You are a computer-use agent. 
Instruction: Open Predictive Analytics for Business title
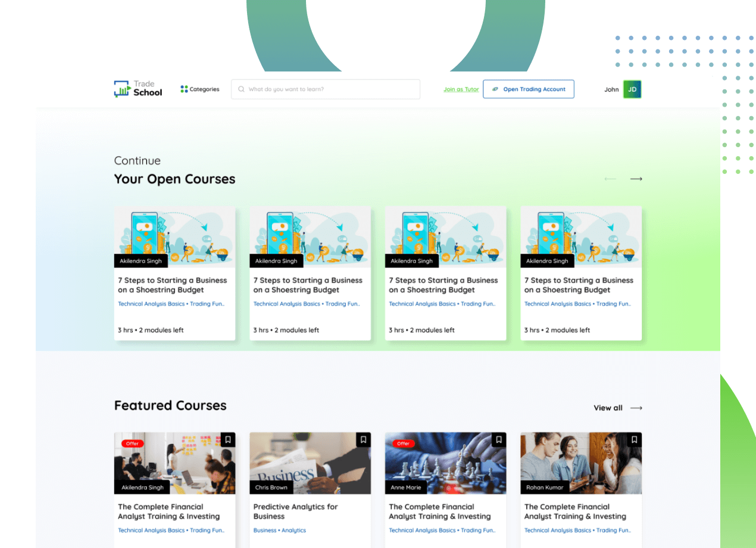click(x=295, y=512)
